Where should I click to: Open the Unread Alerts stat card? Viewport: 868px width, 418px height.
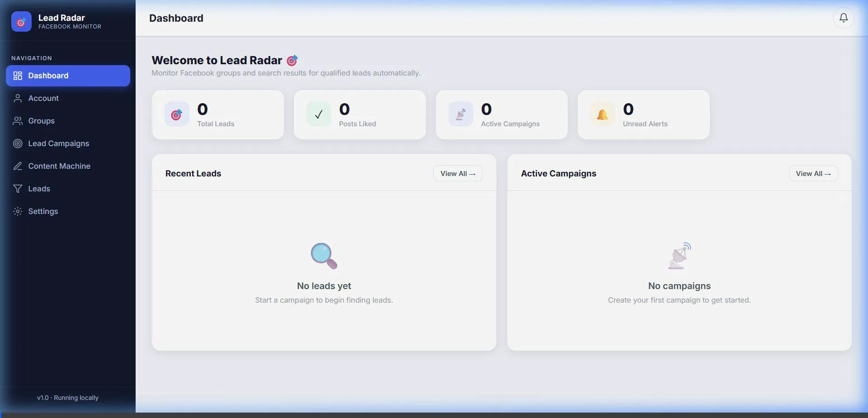click(x=644, y=115)
